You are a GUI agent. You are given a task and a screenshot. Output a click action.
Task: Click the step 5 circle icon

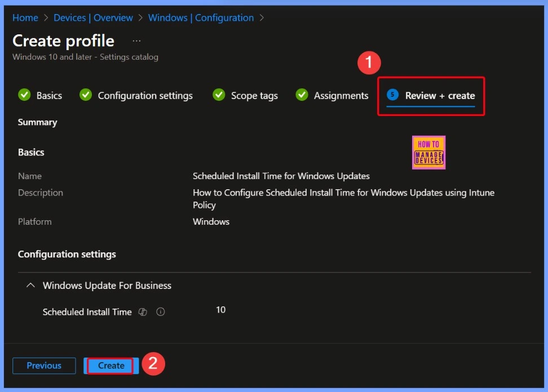(392, 95)
